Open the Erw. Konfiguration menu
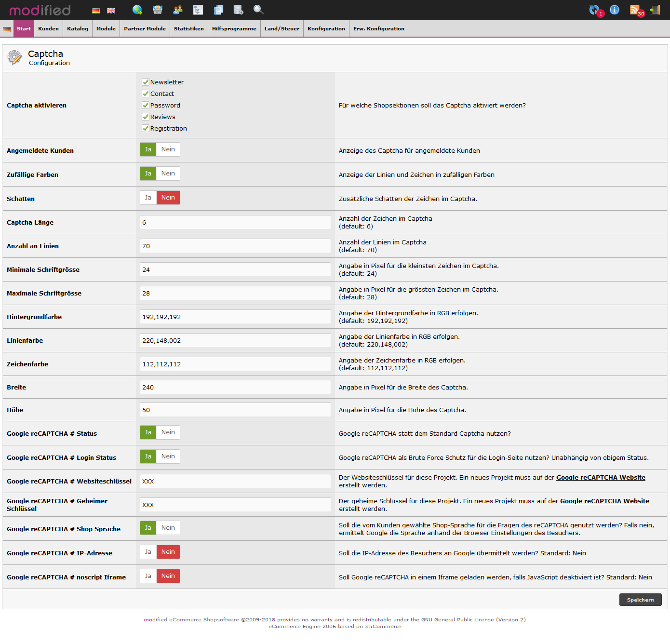 379,29
